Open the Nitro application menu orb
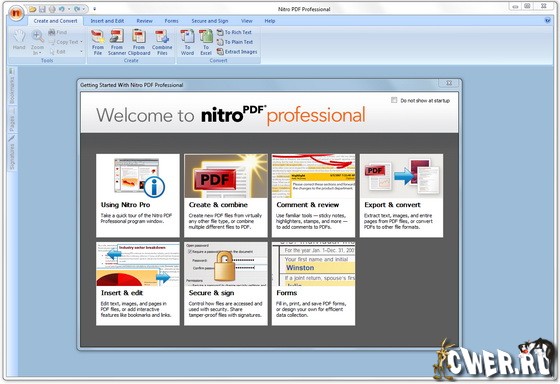 click(x=16, y=13)
